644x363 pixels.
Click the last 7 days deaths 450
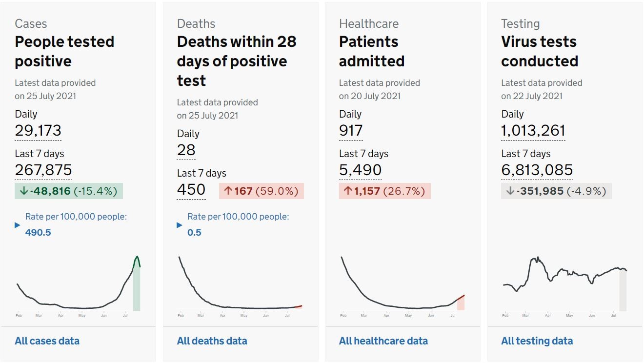pos(191,189)
